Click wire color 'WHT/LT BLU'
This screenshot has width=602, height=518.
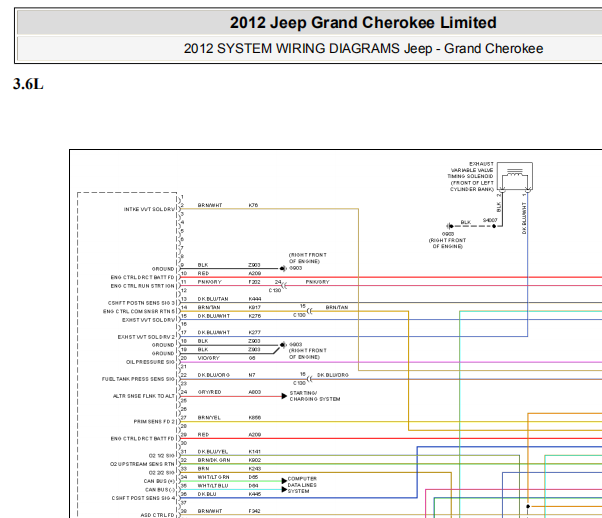(x=213, y=486)
